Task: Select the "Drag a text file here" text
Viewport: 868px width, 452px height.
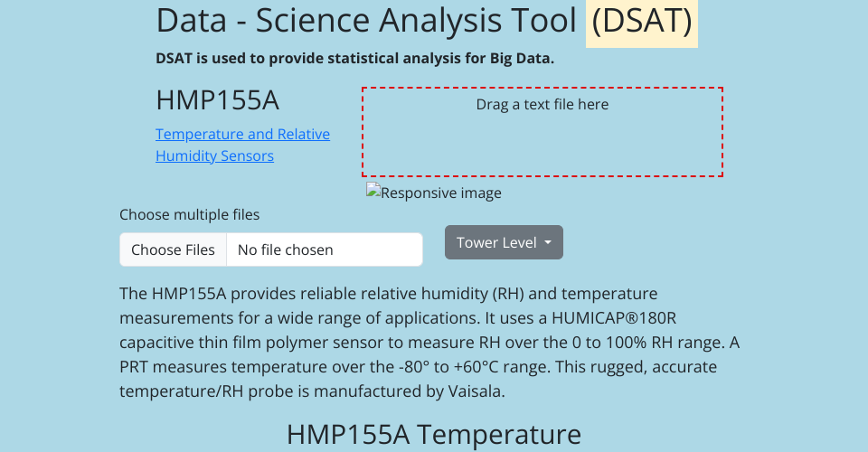Action: pyautogui.click(x=542, y=105)
